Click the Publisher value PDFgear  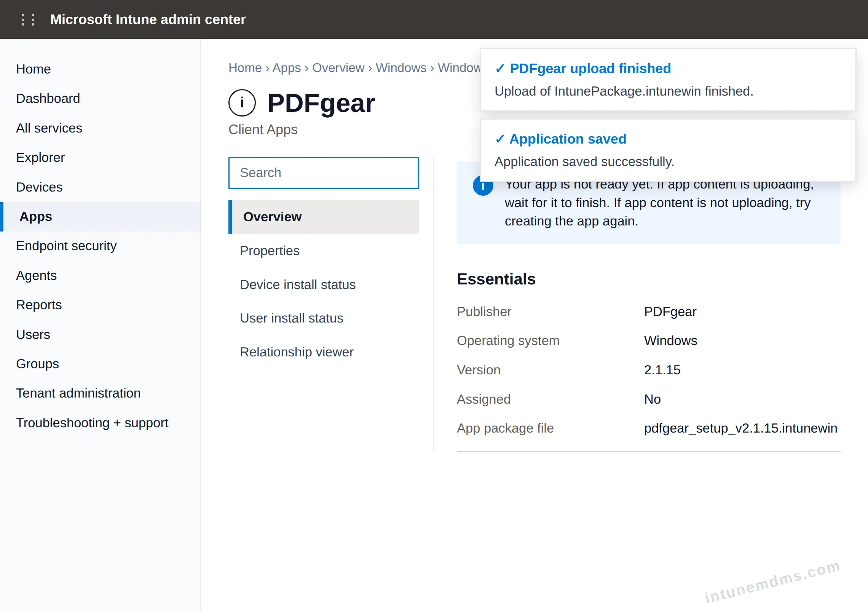[x=670, y=311]
